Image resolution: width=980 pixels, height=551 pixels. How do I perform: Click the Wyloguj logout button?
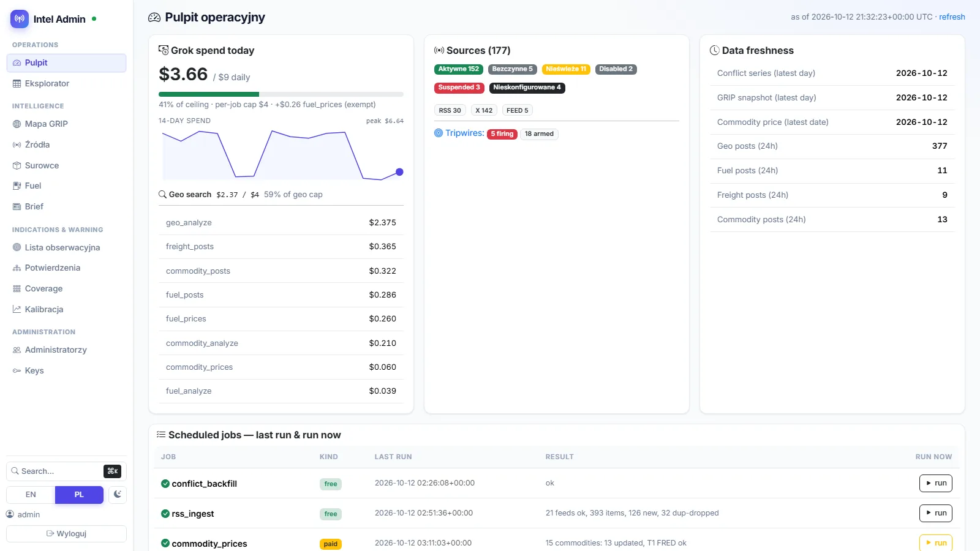coord(66,534)
